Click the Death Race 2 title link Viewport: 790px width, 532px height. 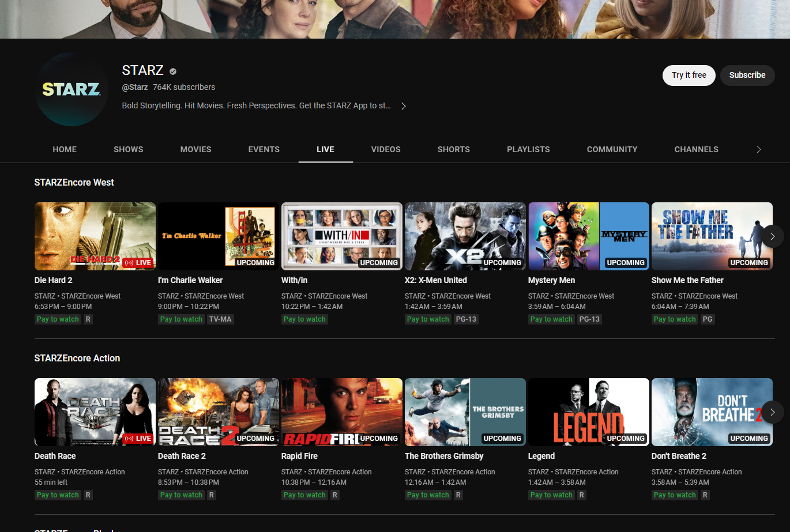coord(182,456)
